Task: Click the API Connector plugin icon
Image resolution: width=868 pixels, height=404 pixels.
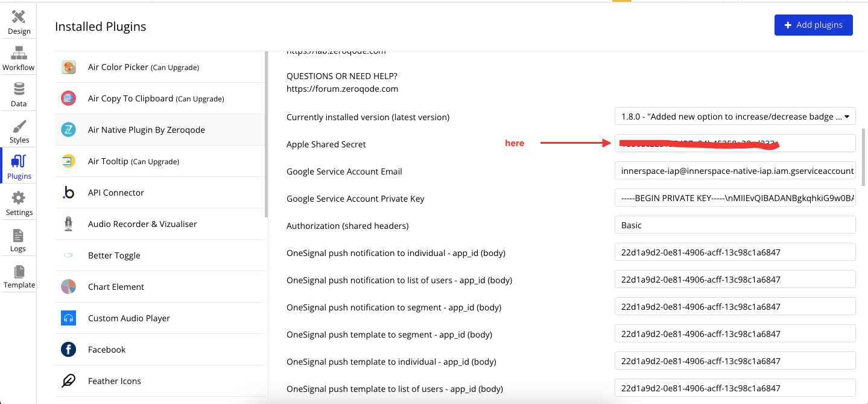Action: pyautogui.click(x=69, y=193)
